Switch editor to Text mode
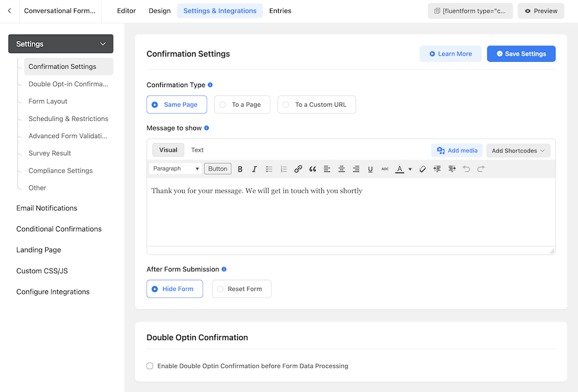Screen dimensions: 578x392 pos(197,150)
